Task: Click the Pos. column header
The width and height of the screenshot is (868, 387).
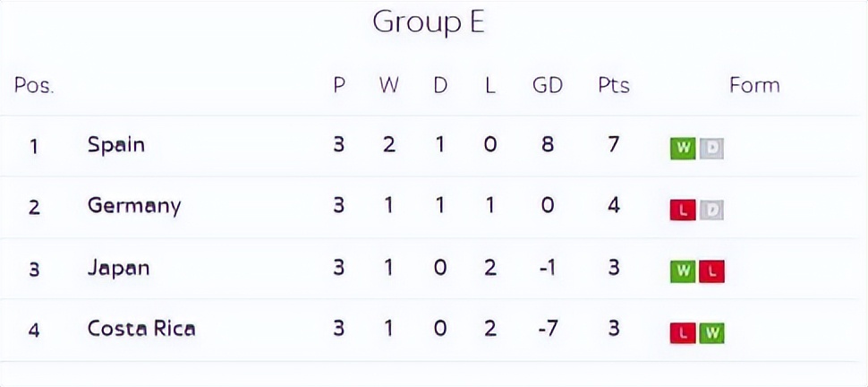Action: pyautogui.click(x=34, y=86)
